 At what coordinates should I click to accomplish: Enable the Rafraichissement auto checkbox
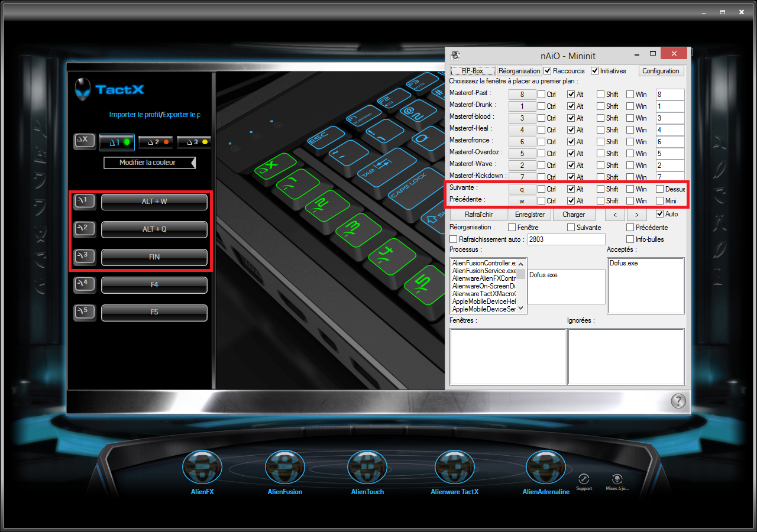click(x=454, y=239)
